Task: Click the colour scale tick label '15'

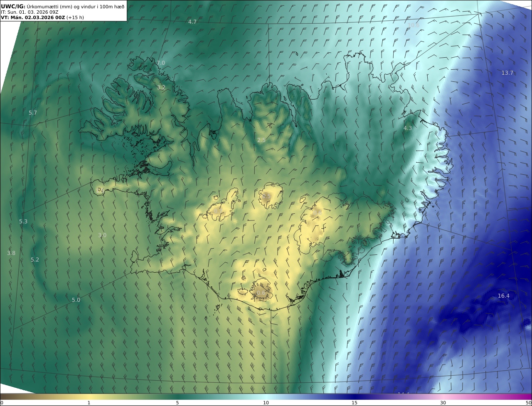Action: [355, 403]
